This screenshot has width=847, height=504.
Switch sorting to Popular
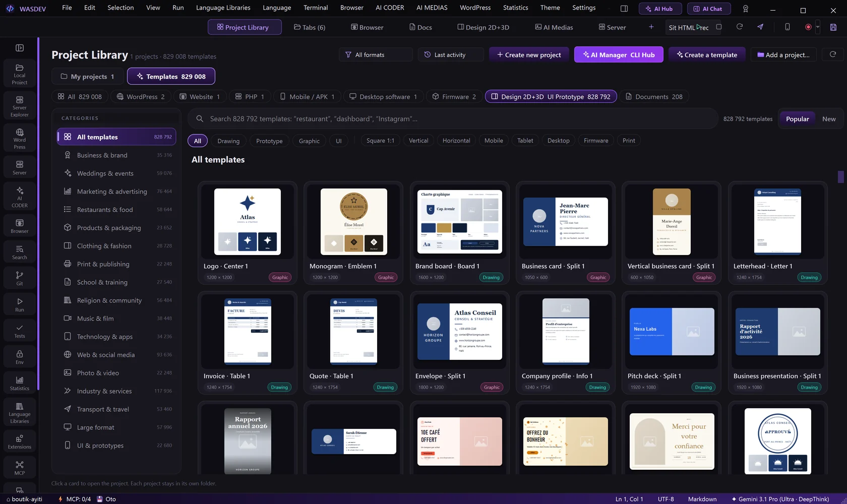coord(797,119)
